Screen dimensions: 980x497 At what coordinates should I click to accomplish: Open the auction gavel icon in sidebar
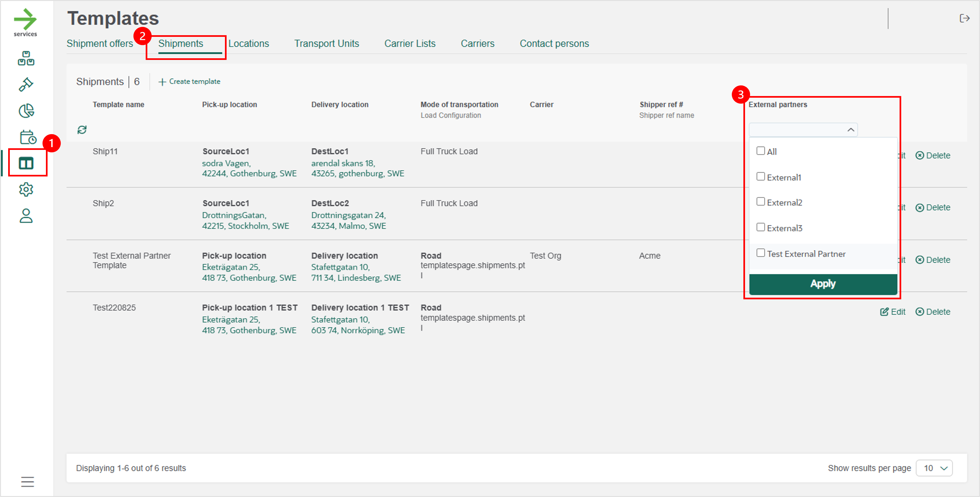pos(26,84)
